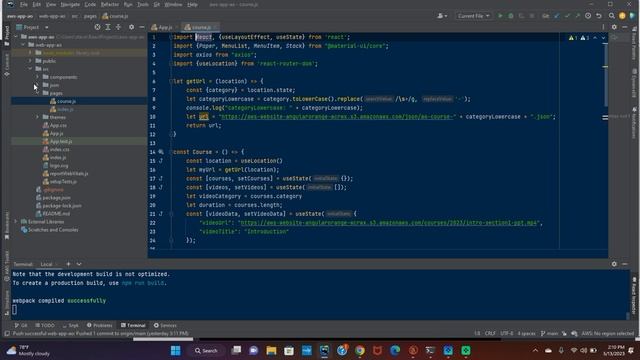Hide the Project panel with minus icon
The height and width of the screenshot is (360, 640).
pyautogui.click(x=142, y=27)
